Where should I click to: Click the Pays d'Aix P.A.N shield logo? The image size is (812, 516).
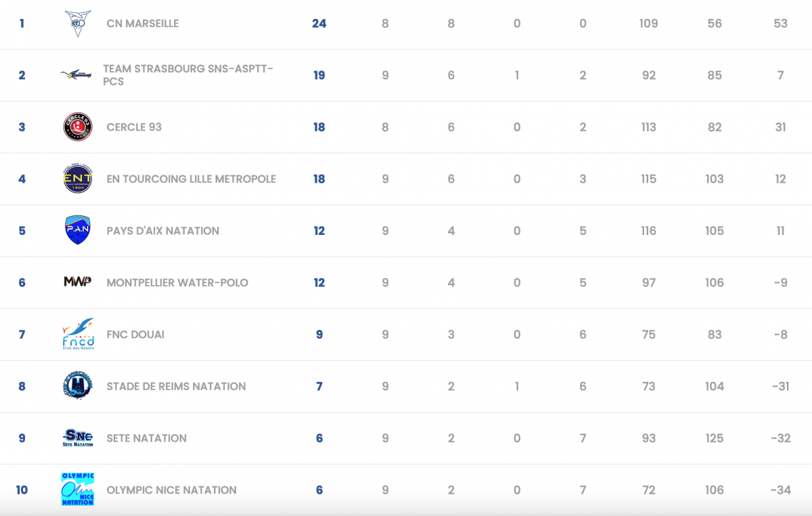78,230
